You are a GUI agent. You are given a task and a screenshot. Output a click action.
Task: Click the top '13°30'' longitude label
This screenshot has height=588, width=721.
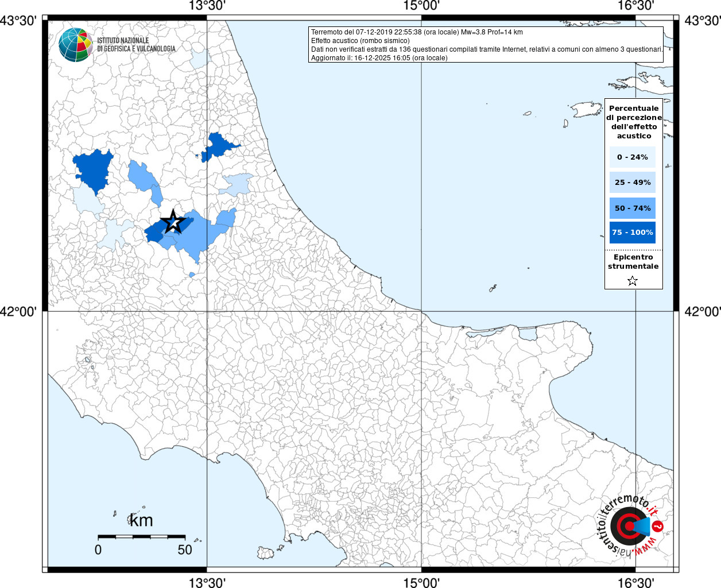pos(207,6)
